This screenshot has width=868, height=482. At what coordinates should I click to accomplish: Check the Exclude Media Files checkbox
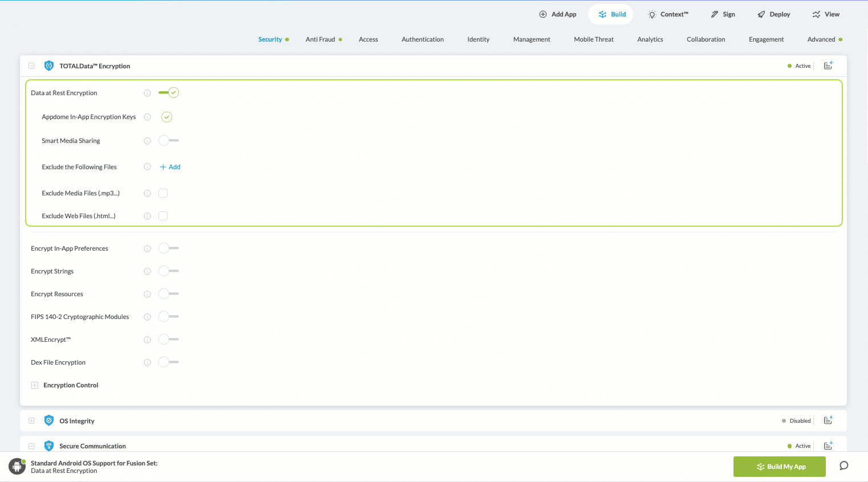coord(163,193)
